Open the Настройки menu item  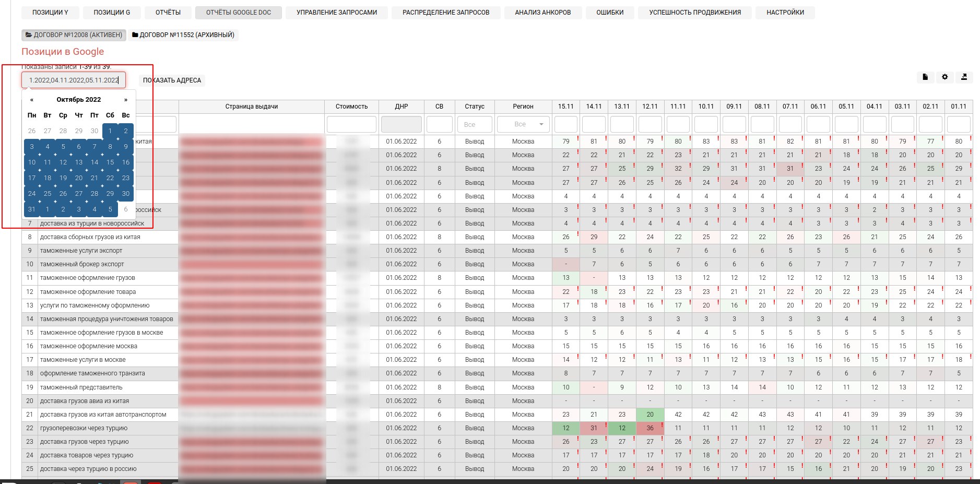tap(785, 13)
